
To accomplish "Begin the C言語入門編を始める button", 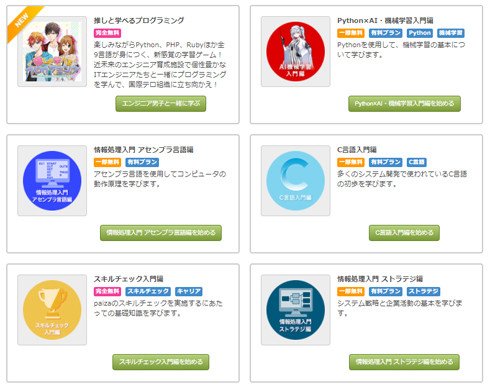I will pos(404,233).
